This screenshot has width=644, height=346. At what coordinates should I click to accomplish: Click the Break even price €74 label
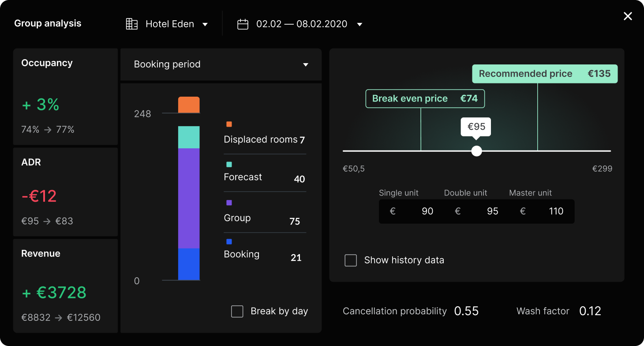pyautogui.click(x=425, y=99)
